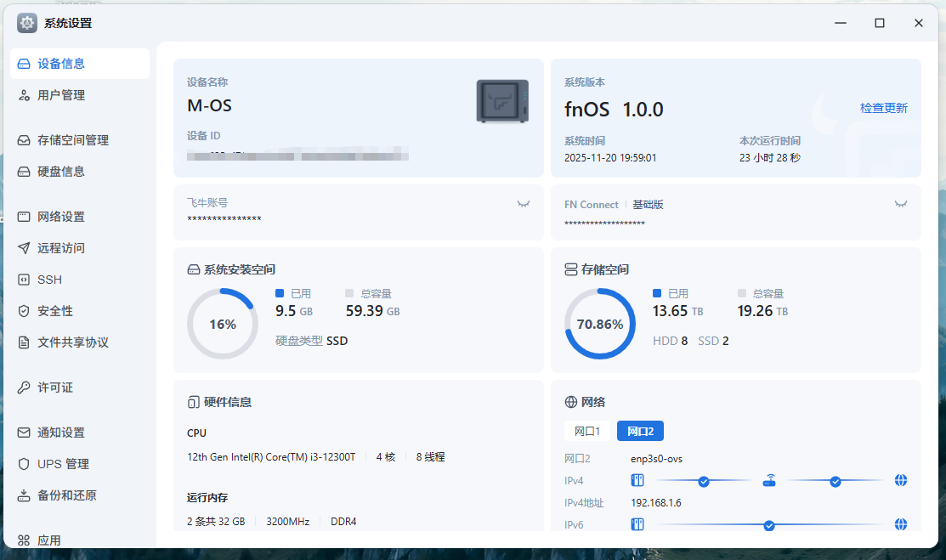Click the 硬件信息 header icon
Viewport: 946px width, 560px height.
194,402
